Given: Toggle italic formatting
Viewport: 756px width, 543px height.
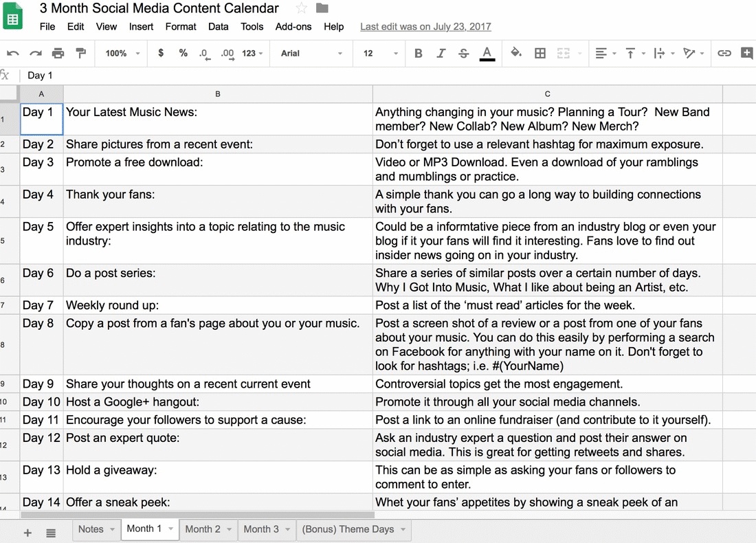Looking at the screenshot, I should (441, 52).
